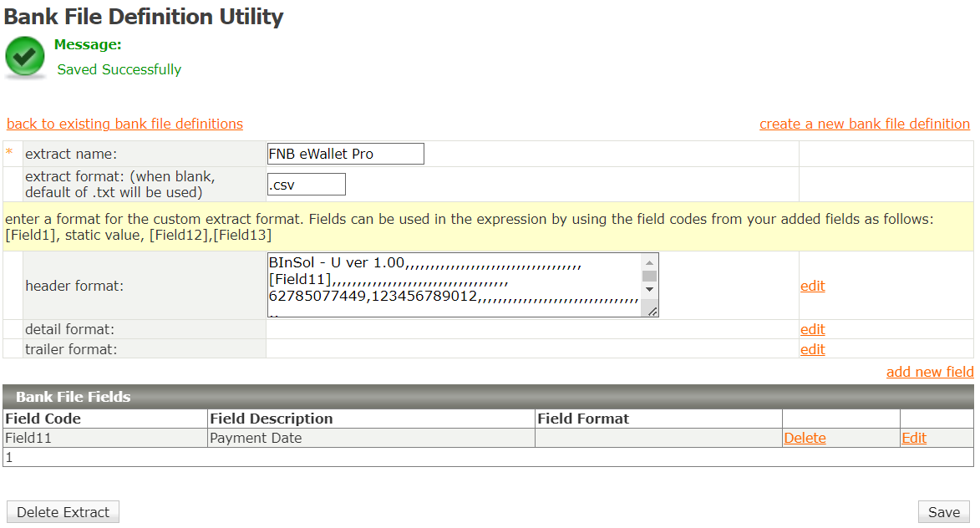Place cursor in the header format text area
980x528 pixels.
click(x=453, y=285)
